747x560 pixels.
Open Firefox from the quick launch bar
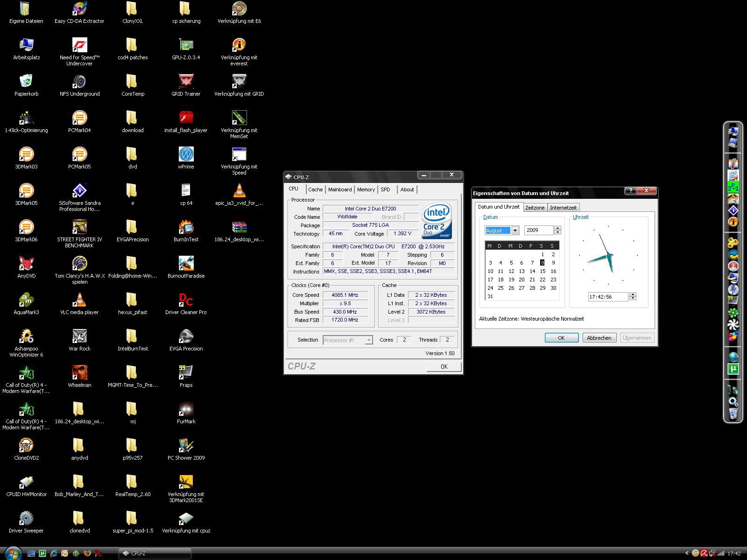click(87, 553)
